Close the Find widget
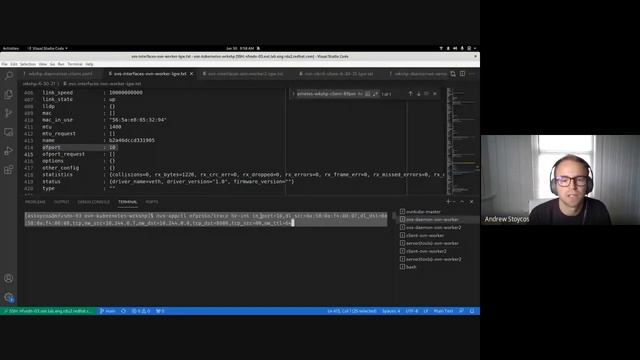 (x=435, y=94)
